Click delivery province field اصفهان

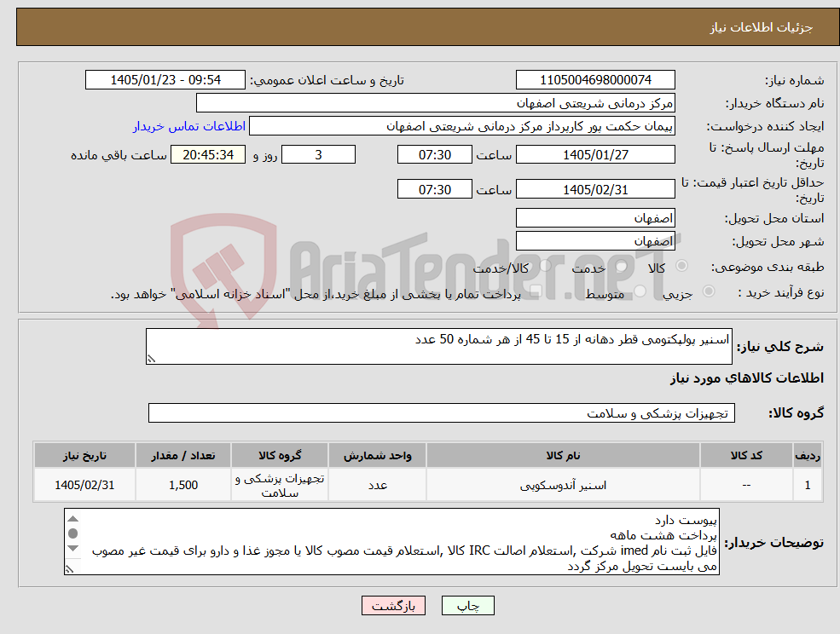pyautogui.click(x=595, y=218)
